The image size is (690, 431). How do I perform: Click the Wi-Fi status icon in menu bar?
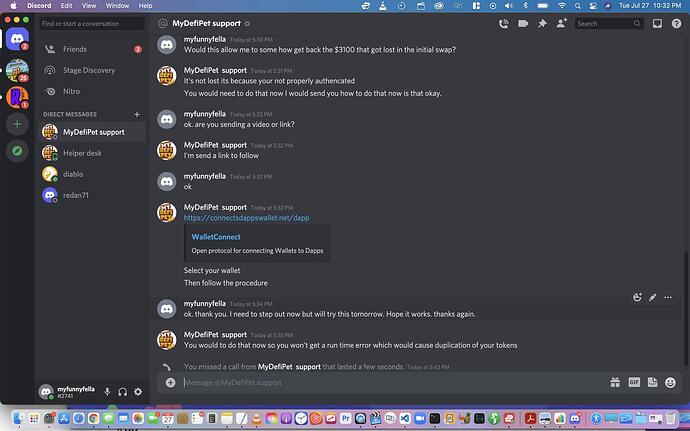562,6
